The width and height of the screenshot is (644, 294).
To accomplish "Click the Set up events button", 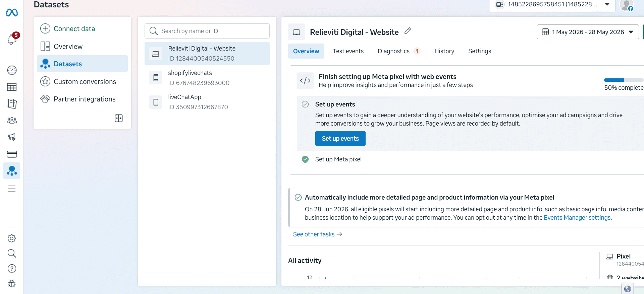I will coord(340,139).
